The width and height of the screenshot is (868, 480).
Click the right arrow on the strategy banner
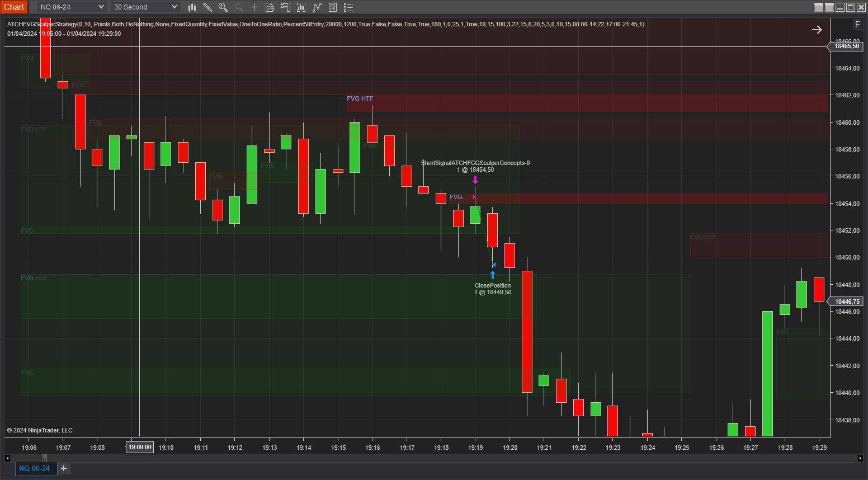(x=817, y=30)
